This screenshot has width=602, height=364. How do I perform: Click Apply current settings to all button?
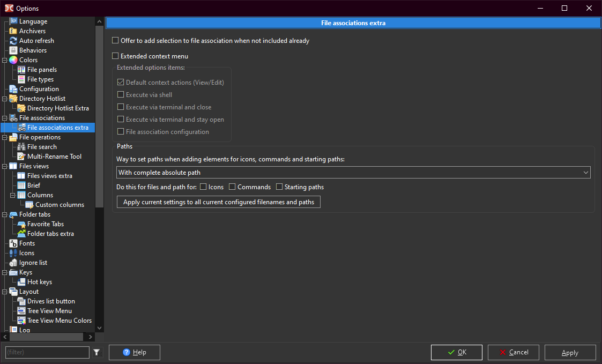click(x=219, y=202)
